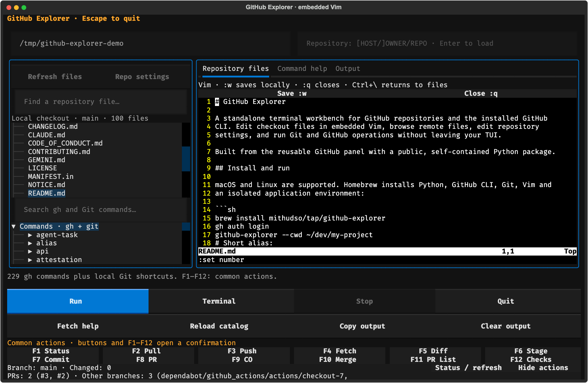This screenshot has height=383, width=588.
Task: Focus the Search gh and Git commands field
Action: [101, 210]
